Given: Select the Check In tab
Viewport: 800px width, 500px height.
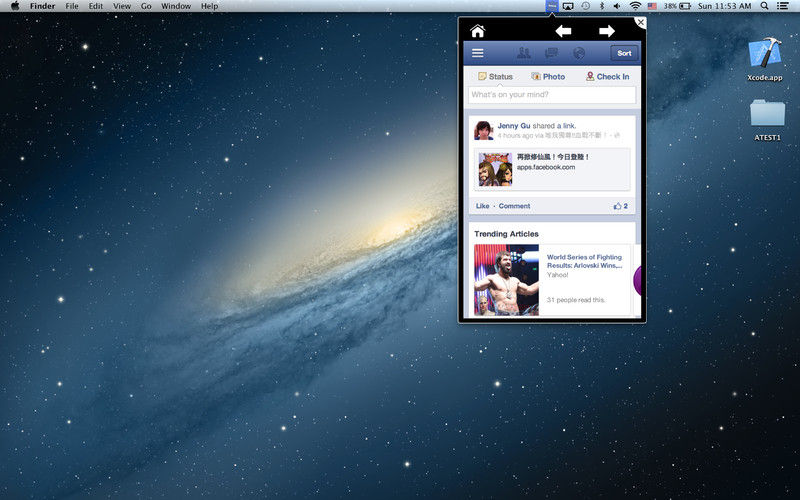Looking at the screenshot, I should (607, 77).
